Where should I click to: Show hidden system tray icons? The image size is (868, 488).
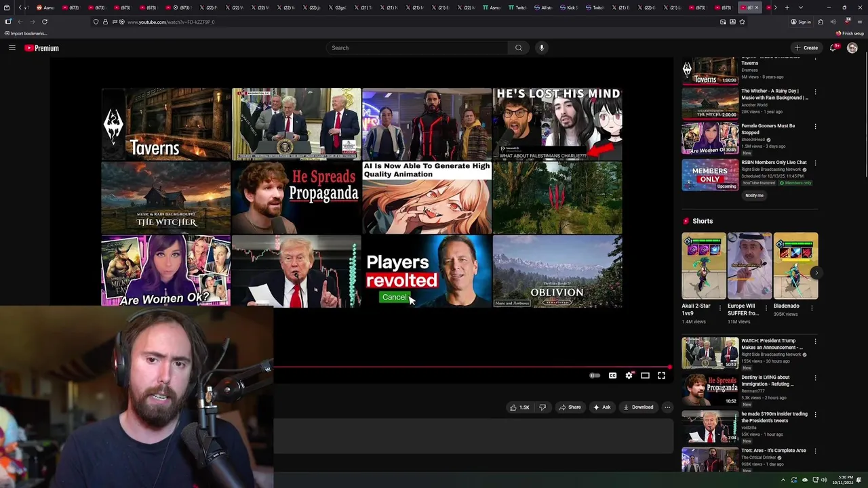click(x=783, y=480)
